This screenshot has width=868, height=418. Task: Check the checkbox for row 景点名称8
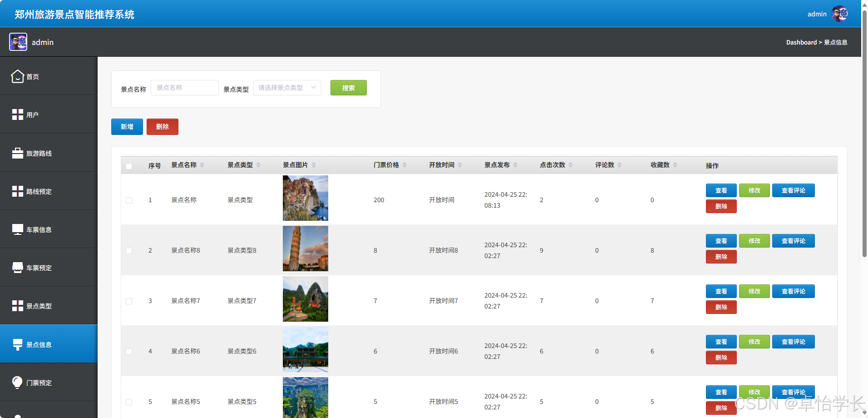[129, 251]
